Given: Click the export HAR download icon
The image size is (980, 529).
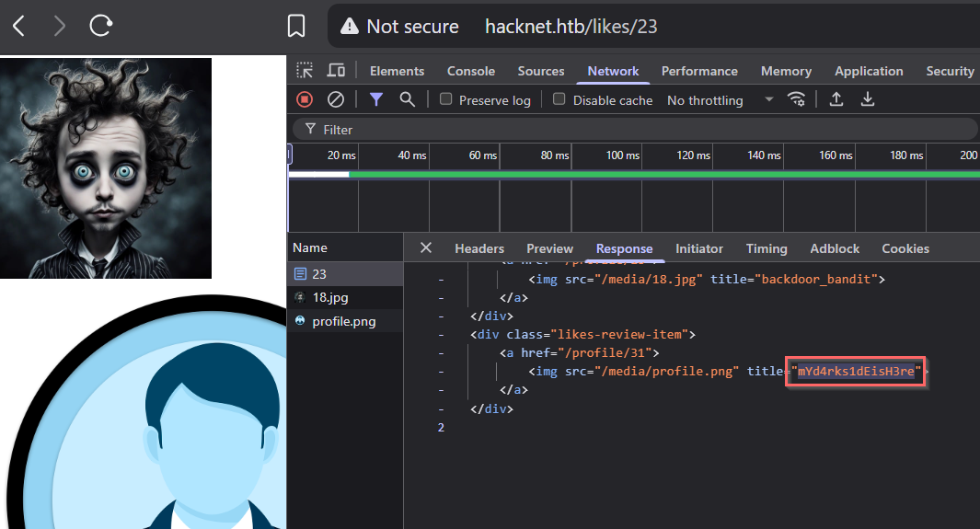Looking at the screenshot, I should coord(867,99).
